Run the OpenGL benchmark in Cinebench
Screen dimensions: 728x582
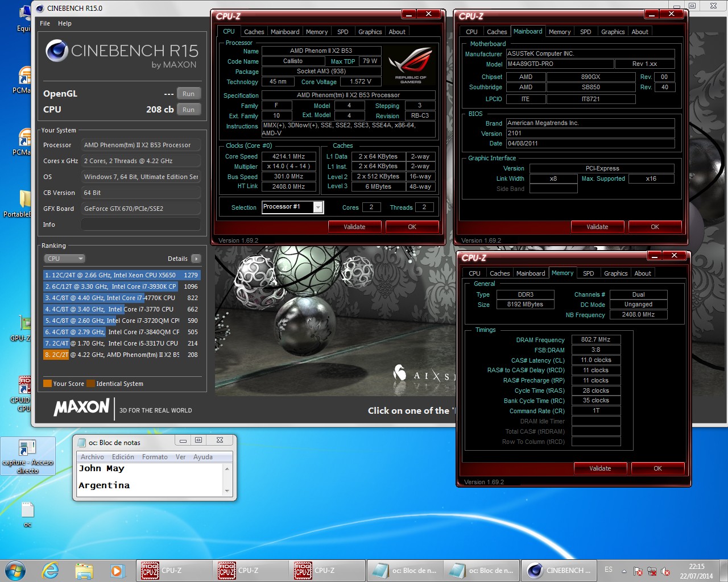(188, 94)
